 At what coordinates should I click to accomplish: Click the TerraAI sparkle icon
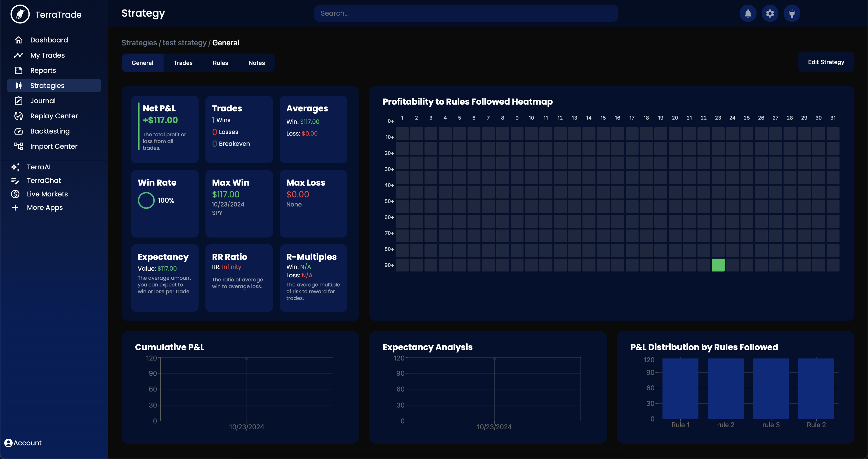point(15,167)
